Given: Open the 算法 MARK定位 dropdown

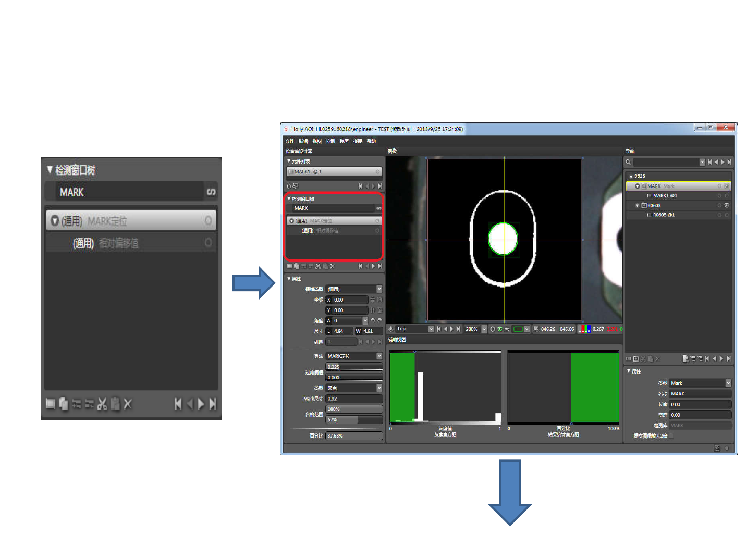Looking at the screenshot, I should tap(379, 356).
